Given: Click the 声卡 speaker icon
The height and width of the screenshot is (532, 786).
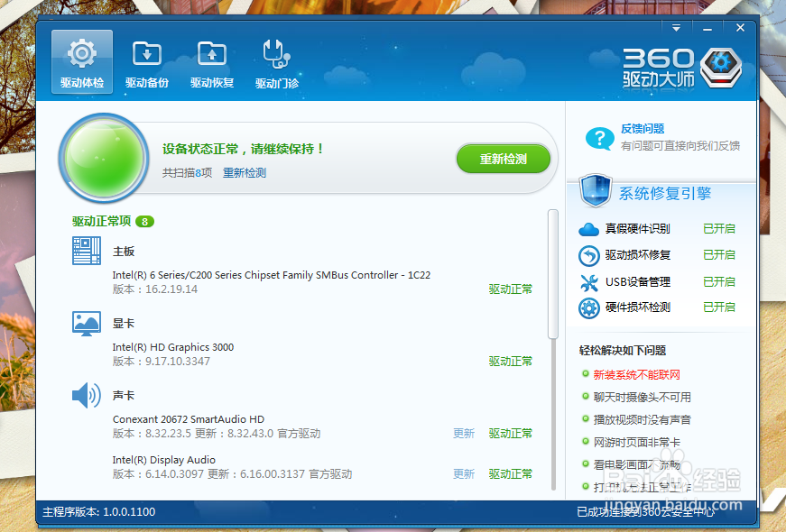Looking at the screenshot, I should coord(87,395).
